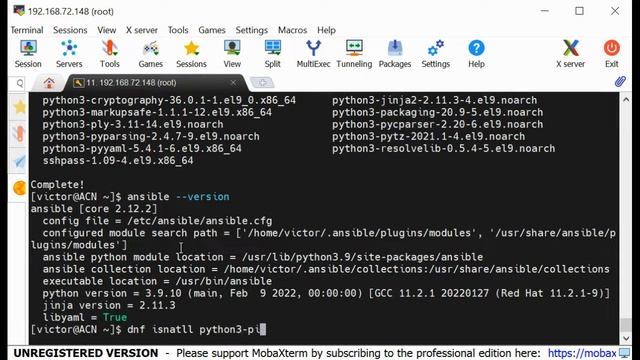Open the Servers toolbar icon
The width and height of the screenshot is (640, 360).
click(x=69, y=54)
